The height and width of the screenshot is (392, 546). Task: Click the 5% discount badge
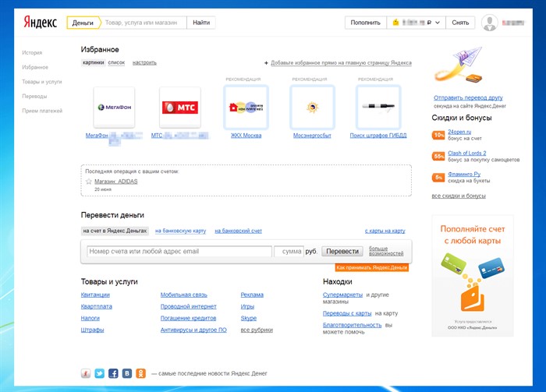pos(438,178)
